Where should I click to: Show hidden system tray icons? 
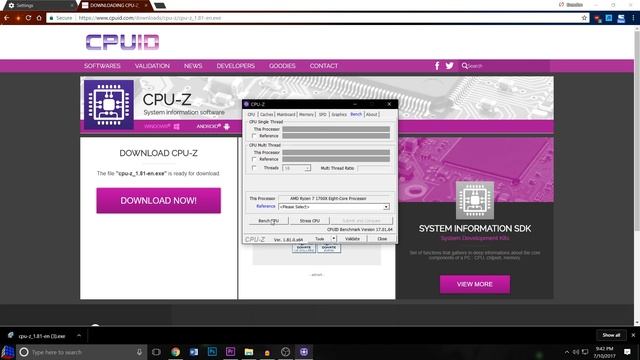coord(567,352)
